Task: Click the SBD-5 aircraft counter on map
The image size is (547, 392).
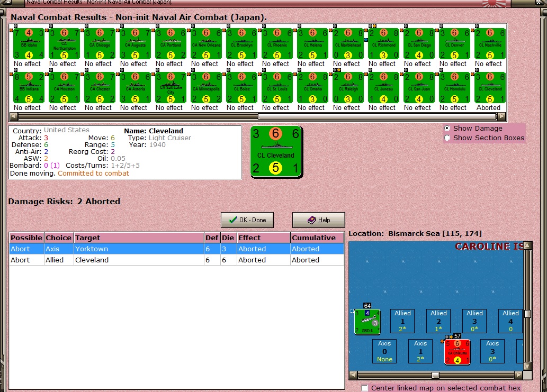Action: click(367, 321)
